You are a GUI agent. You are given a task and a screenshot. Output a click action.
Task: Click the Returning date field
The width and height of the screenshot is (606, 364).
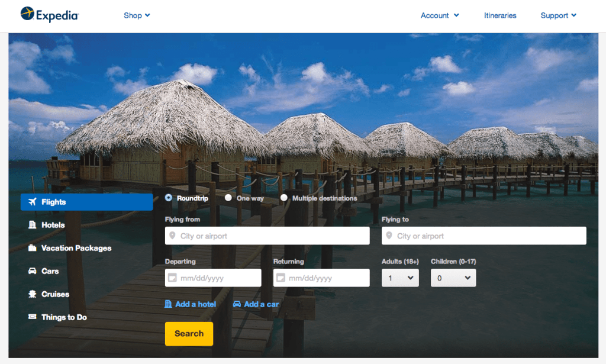click(x=321, y=278)
